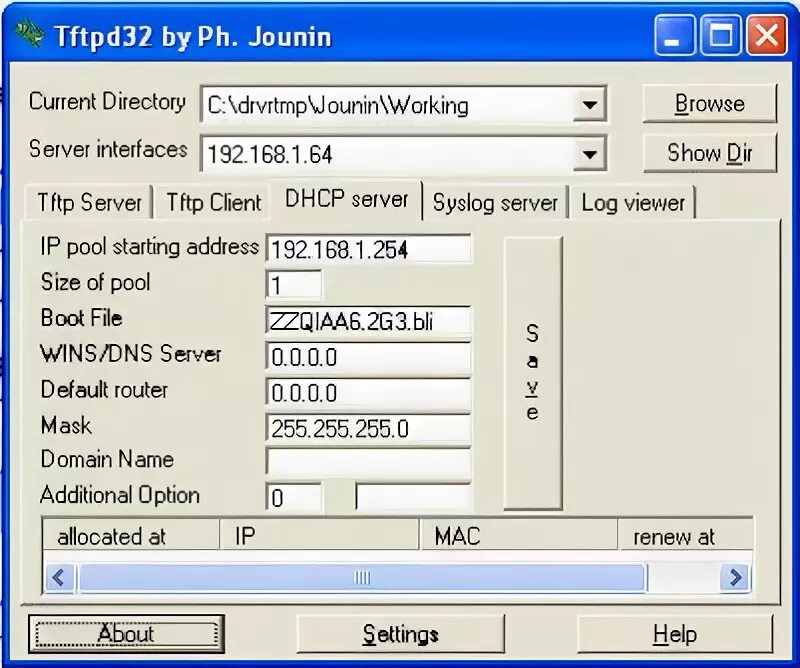Click the 'allocated at' column header
800x668 pixels.
pos(131,535)
